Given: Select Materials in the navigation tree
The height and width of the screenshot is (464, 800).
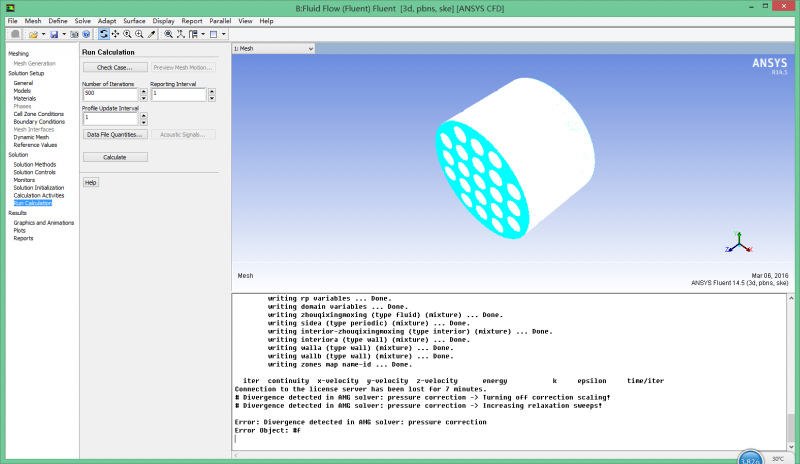Looking at the screenshot, I should tap(25, 99).
